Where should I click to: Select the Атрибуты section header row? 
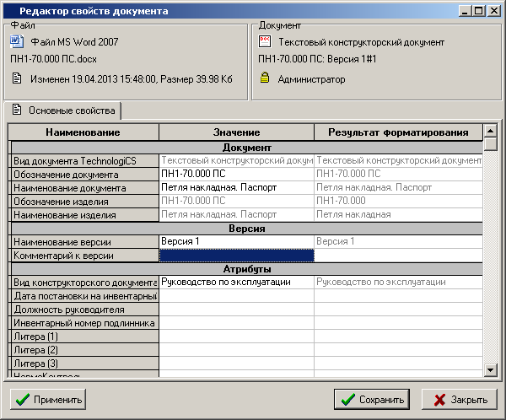(x=247, y=269)
